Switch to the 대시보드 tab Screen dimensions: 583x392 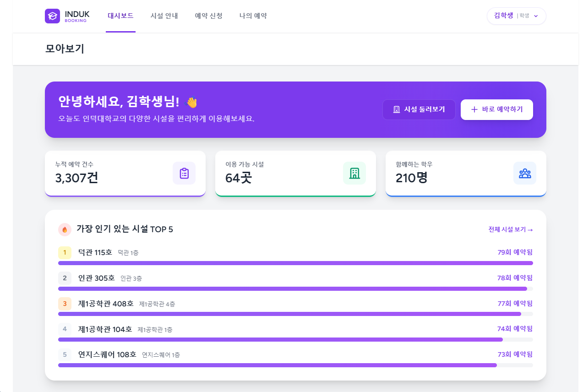120,16
